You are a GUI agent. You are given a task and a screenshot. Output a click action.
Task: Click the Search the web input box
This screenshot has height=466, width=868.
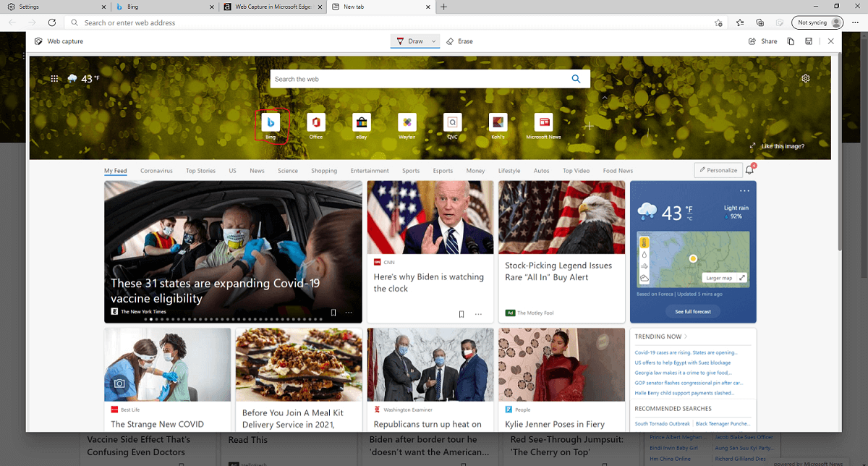[x=420, y=78]
